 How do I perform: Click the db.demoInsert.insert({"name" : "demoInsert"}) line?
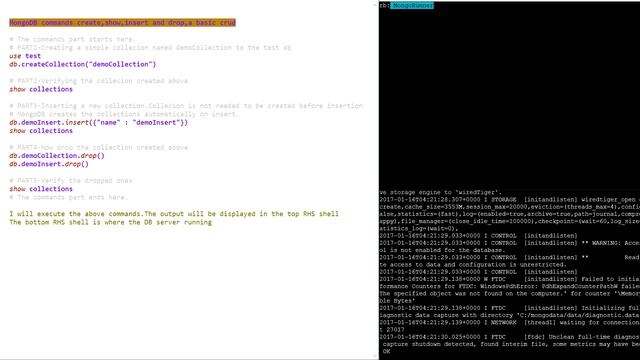click(x=98, y=122)
